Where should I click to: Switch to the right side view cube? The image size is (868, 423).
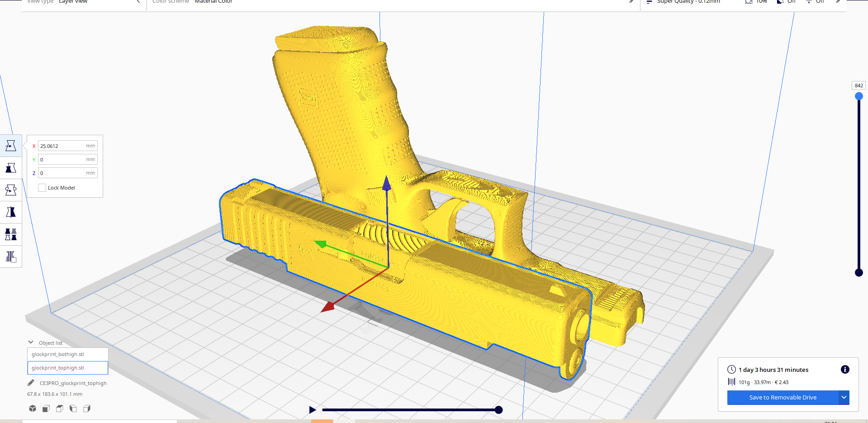[x=87, y=409]
